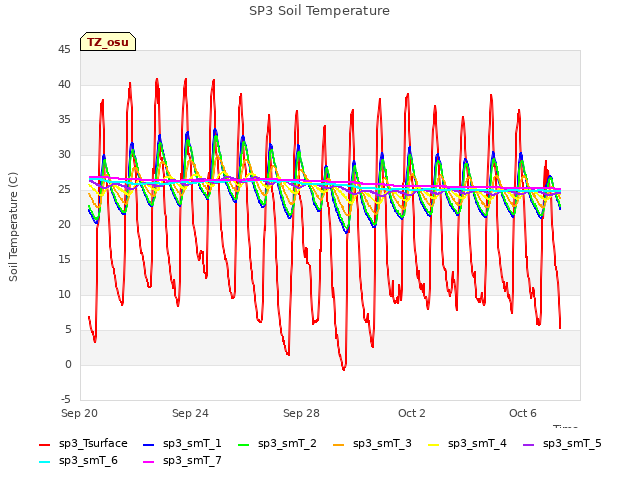Viewport: 640px width, 480px height.
Task: Click the Sep 28 x-axis tick label
Action: pos(301,413)
